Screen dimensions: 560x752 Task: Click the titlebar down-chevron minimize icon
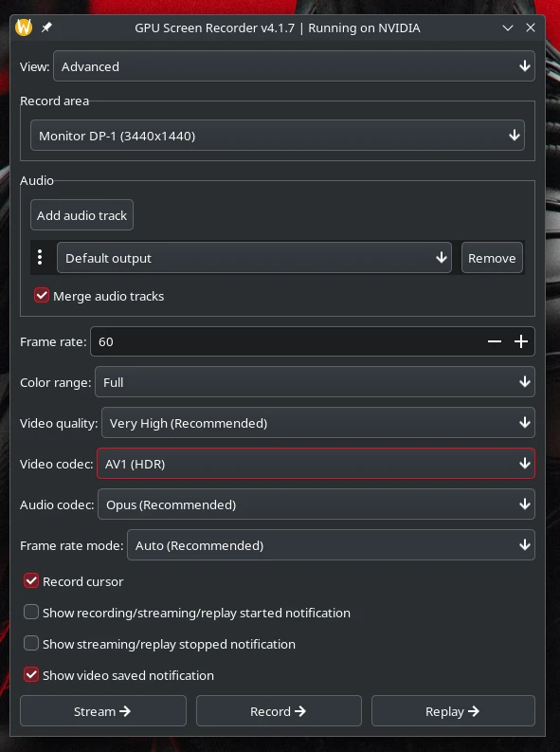pyautogui.click(x=508, y=28)
